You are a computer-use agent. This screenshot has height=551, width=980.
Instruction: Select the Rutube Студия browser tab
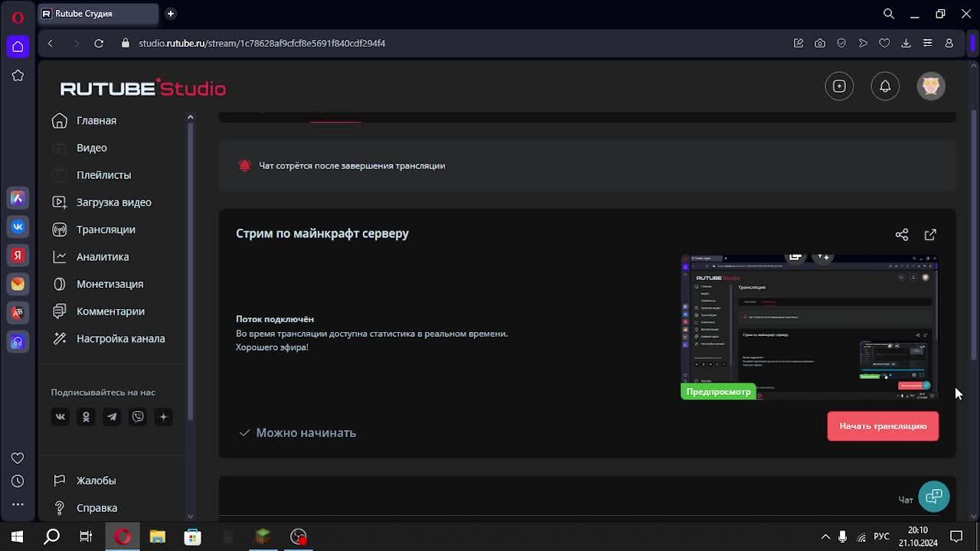[97, 14]
